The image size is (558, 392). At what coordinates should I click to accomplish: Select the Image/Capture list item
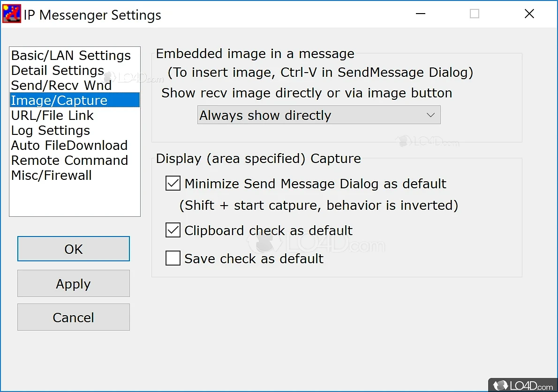(x=60, y=100)
